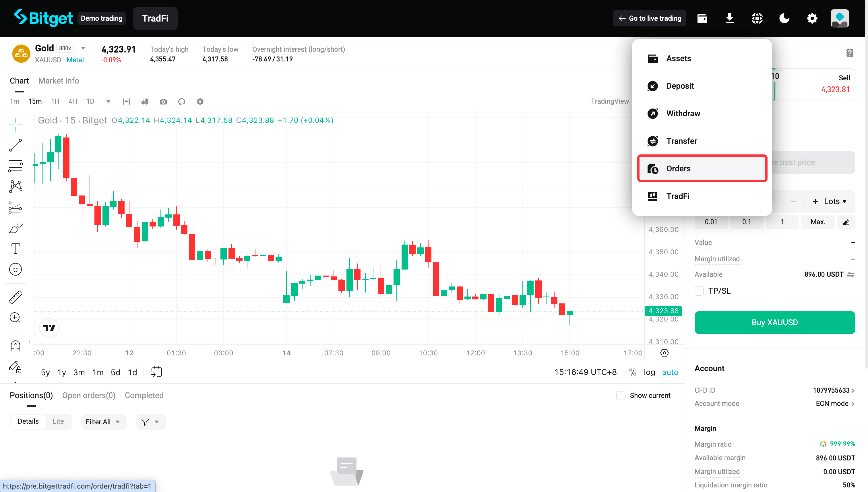Open the Fibonacci retracement tool
868x492 pixels.
click(x=15, y=166)
